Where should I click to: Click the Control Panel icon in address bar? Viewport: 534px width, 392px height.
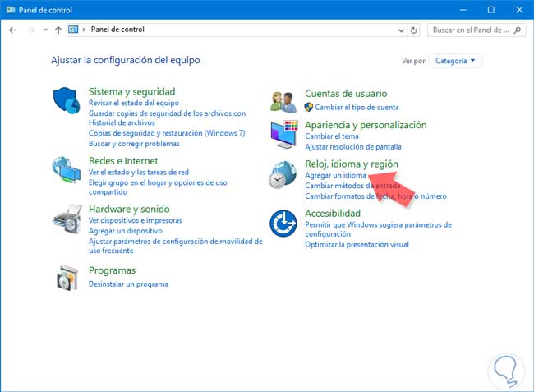pos(73,30)
